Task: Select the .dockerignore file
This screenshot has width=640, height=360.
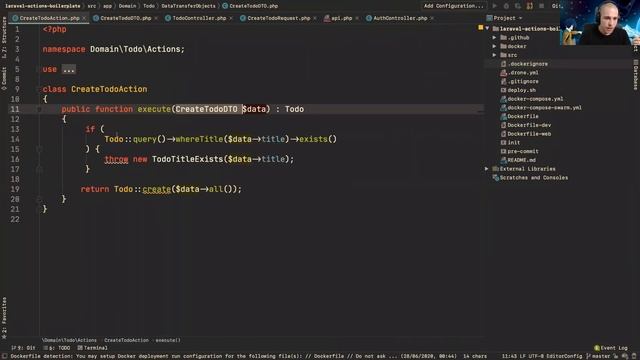Action: coord(528,64)
